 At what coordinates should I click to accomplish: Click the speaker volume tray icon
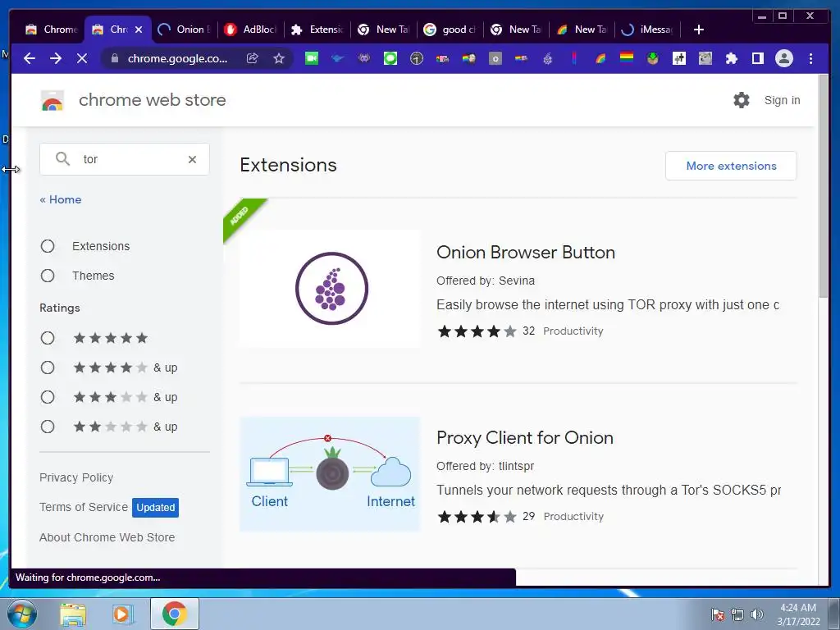[x=756, y=614]
